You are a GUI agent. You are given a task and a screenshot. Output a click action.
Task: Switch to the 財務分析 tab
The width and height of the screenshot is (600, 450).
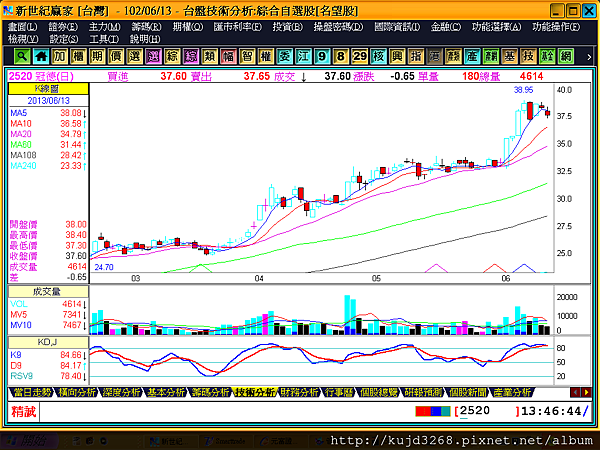point(299,392)
